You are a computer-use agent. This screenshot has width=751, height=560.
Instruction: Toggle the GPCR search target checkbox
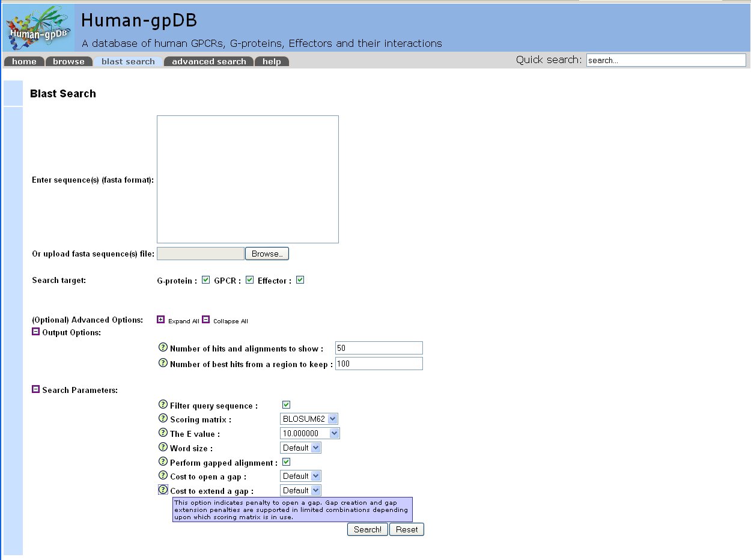[x=250, y=280]
